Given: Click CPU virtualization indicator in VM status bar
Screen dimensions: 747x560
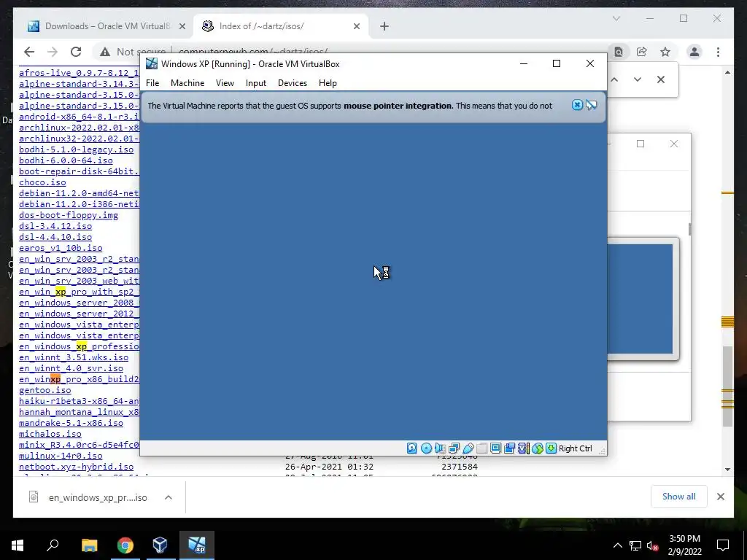Looking at the screenshot, I should (x=524, y=448).
